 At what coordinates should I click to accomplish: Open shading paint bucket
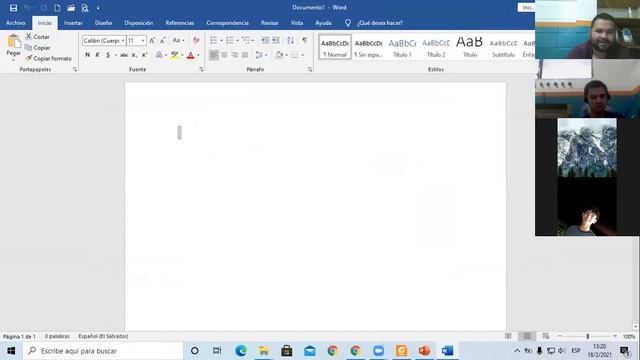[x=279, y=55]
